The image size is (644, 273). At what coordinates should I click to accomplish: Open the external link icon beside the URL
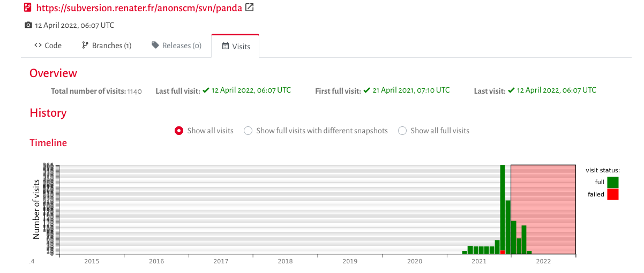pos(249,7)
